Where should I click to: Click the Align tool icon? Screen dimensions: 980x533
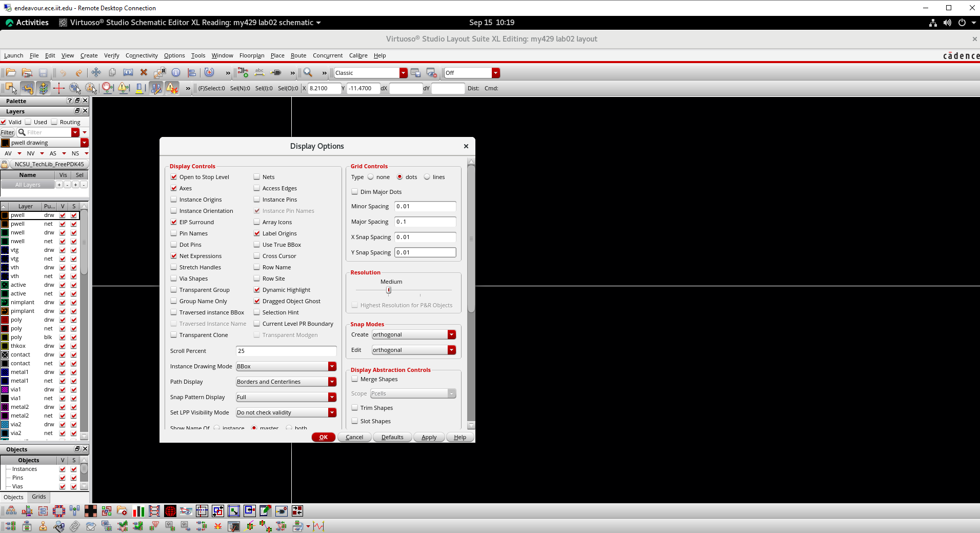(192, 73)
